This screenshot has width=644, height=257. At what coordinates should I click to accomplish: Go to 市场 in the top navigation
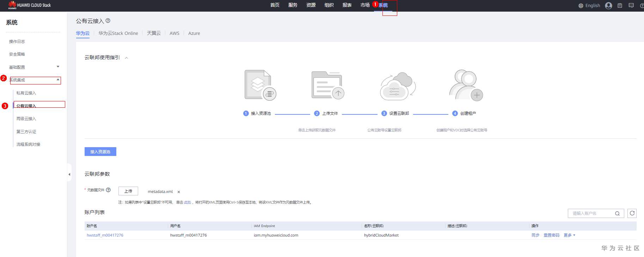tap(365, 5)
